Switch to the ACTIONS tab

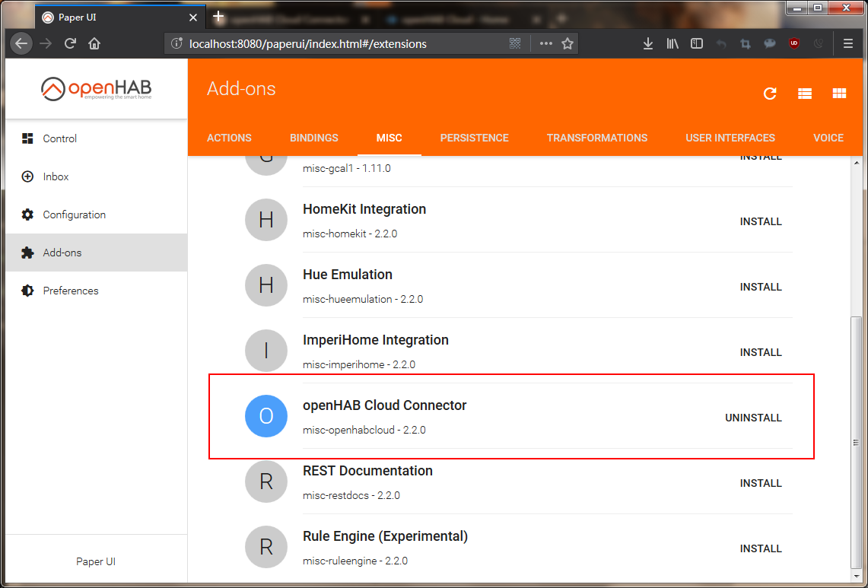pyautogui.click(x=229, y=138)
